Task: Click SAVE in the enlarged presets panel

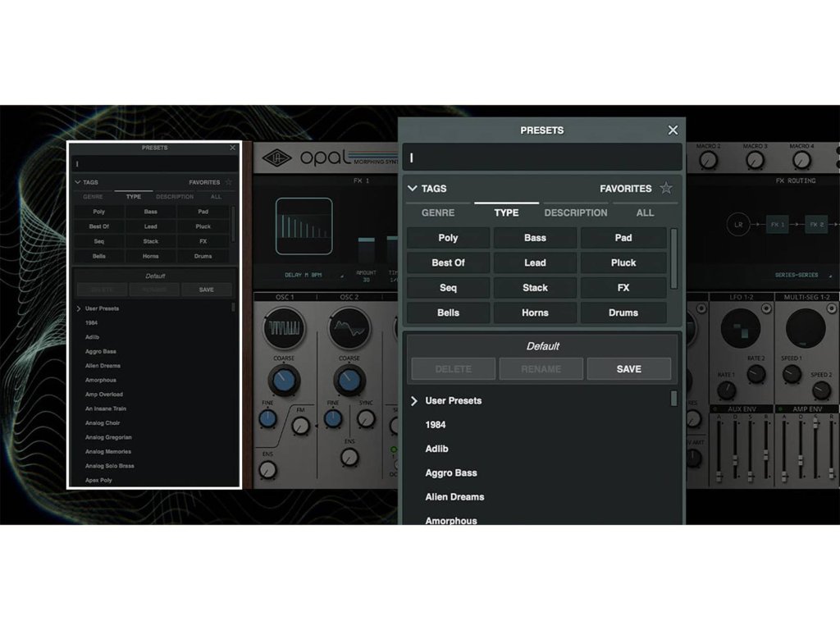Action: (x=629, y=369)
